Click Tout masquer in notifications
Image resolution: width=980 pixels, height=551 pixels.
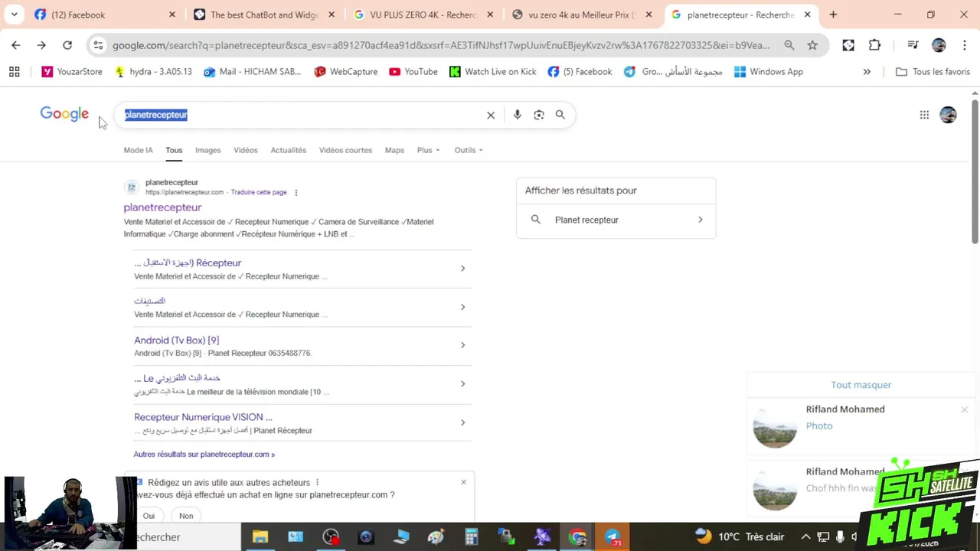[861, 385]
